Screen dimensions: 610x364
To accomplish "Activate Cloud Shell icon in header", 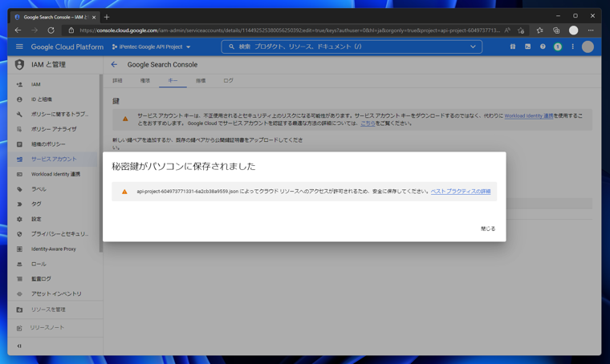I will (527, 47).
